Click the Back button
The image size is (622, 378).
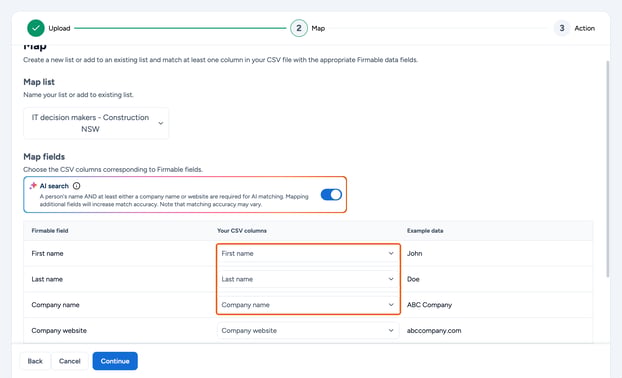coord(35,361)
